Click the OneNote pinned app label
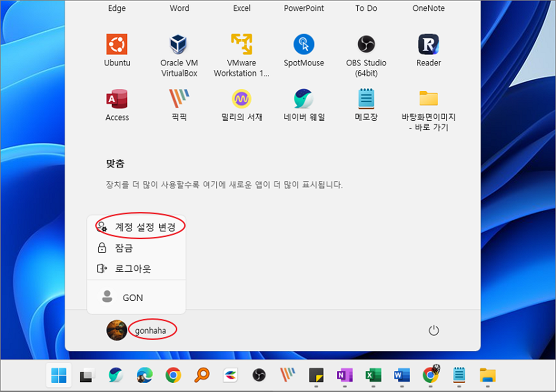Image resolution: width=556 pixels, height=392 pixels. (428, 8)
